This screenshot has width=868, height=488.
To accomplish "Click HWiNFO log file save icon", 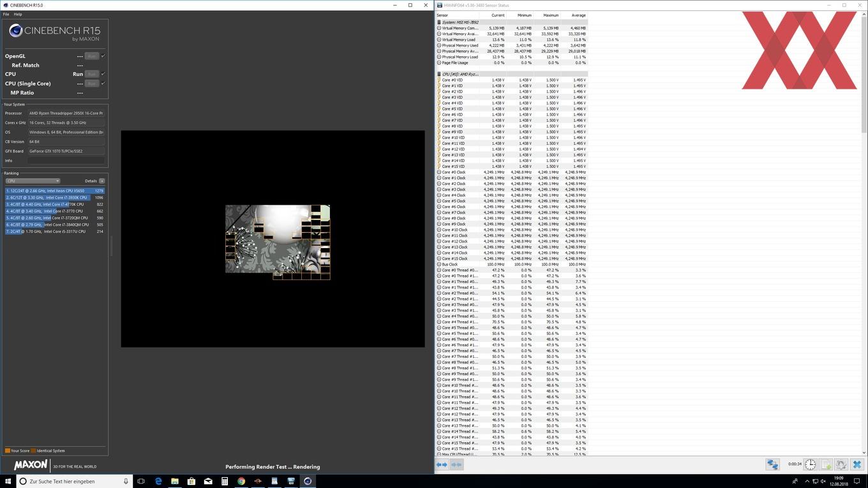I will point(826,464).
